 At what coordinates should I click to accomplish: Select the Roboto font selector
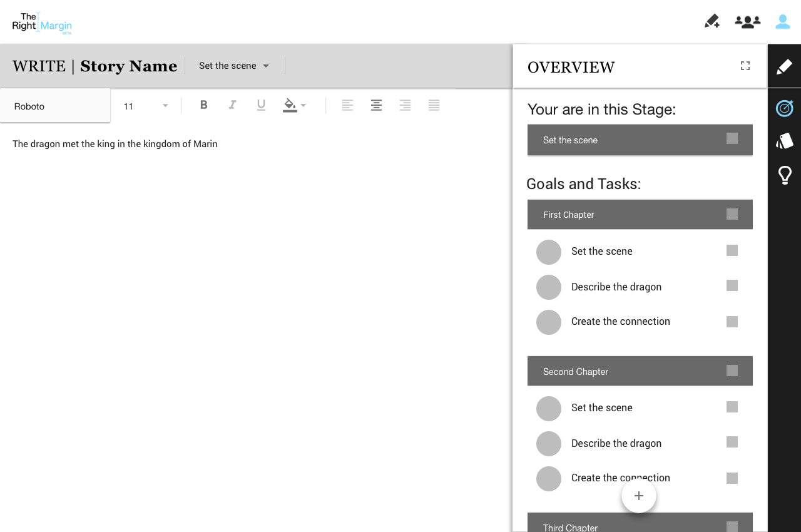[55, 106]
